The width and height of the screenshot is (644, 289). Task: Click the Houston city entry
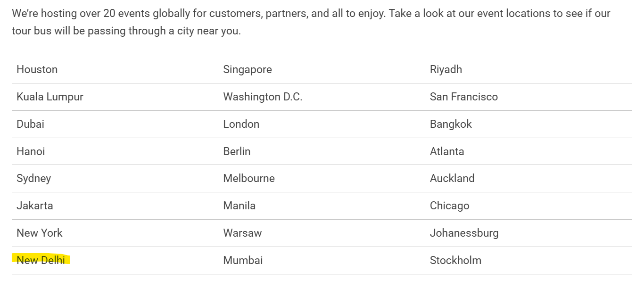[37, 69]
